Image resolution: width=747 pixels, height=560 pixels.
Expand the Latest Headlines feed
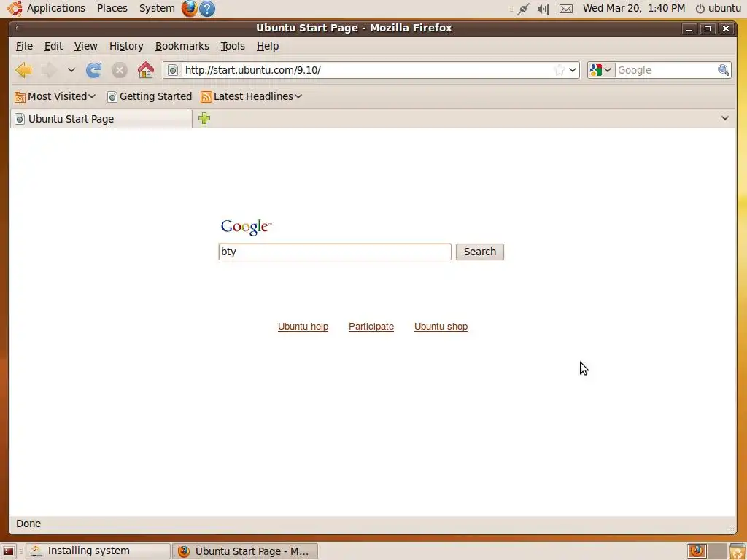(x=252, y=97)
